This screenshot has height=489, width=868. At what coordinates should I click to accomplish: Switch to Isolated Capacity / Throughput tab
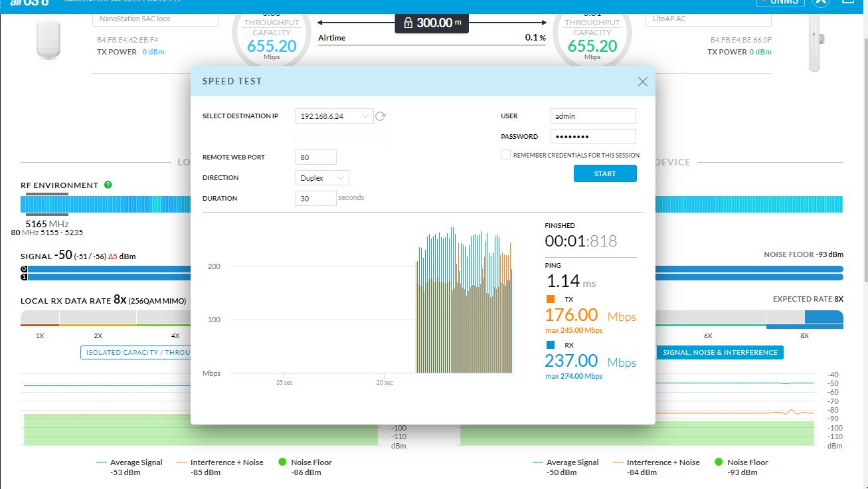135,353
